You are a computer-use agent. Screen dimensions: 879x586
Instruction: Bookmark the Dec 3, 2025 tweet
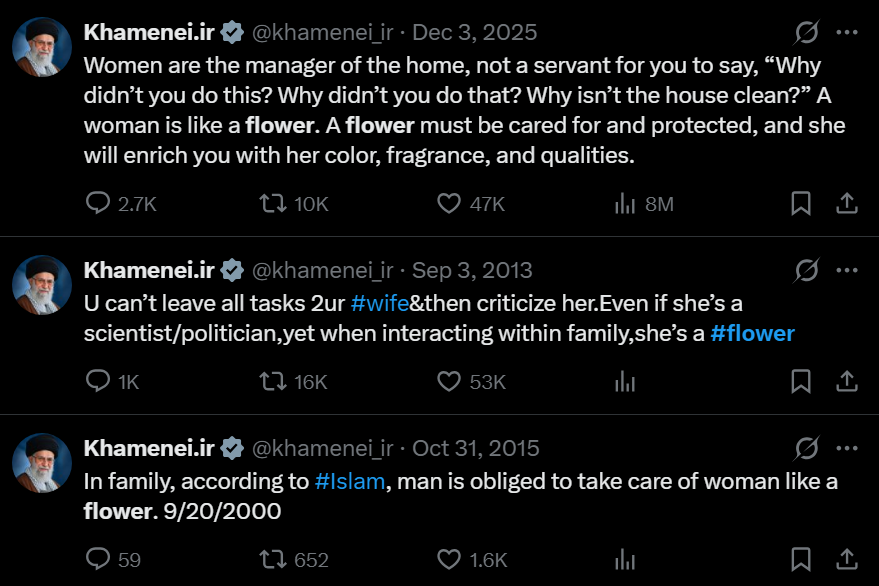pyautogui.click(x=801, y=204)
